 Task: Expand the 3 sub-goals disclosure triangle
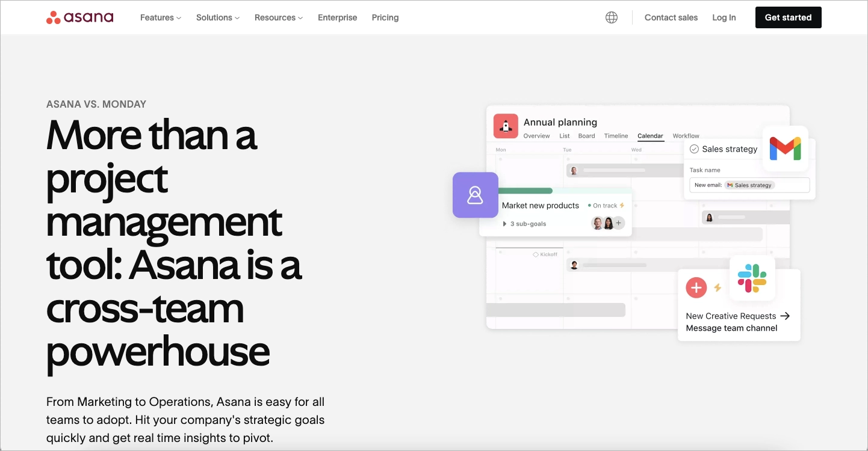click(x=505, y=223)
